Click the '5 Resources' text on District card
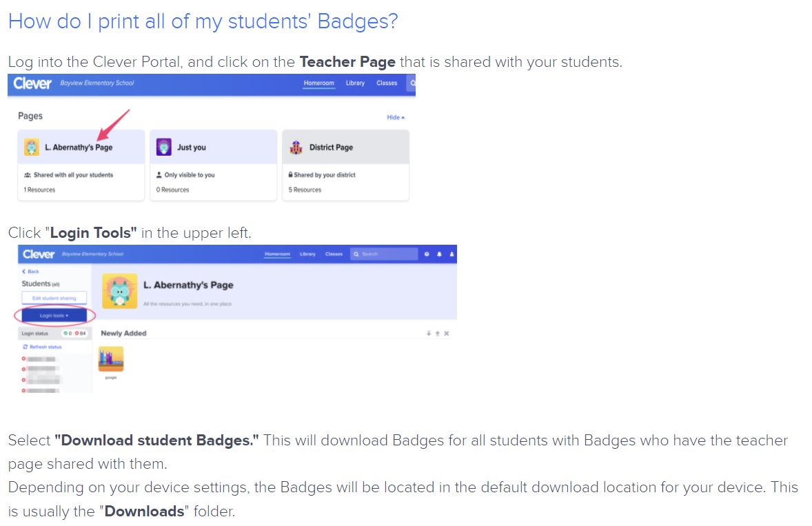 (x=305, y=190)
